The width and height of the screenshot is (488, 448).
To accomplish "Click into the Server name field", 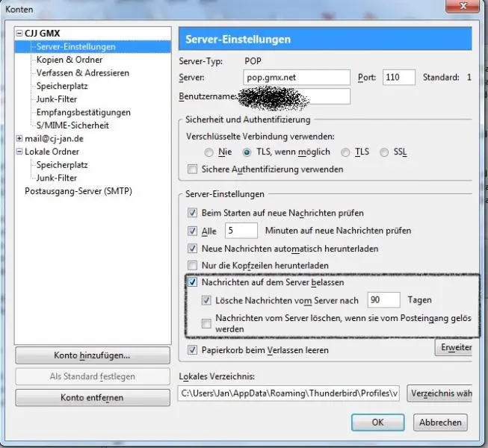I will click(297, 78).
